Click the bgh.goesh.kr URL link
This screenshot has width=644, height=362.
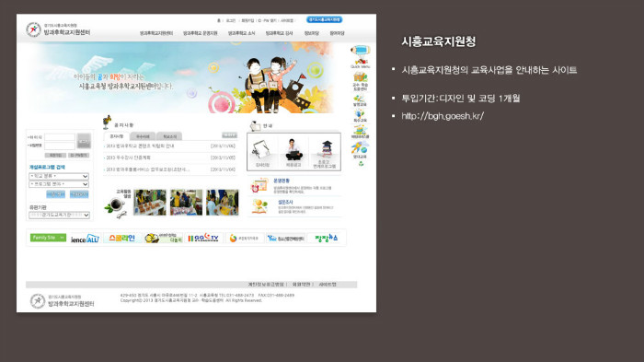(x=443, y=116)
